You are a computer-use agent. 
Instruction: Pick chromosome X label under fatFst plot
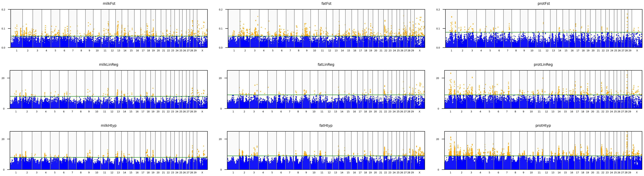click(420, 51)
